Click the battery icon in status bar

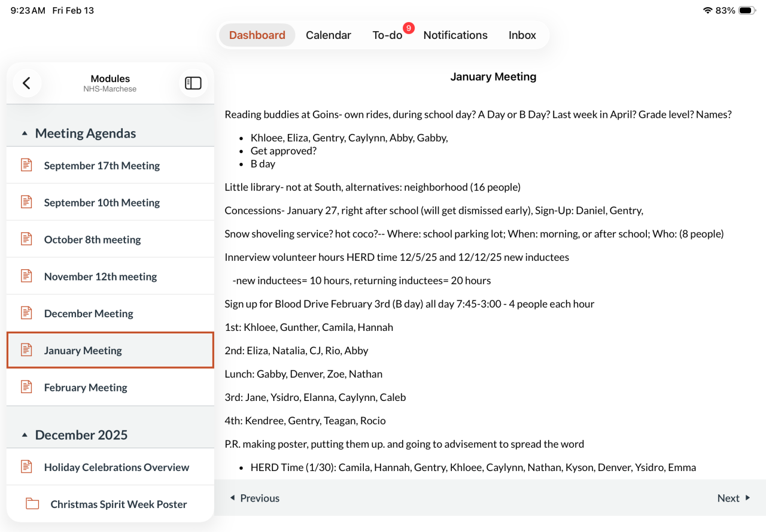pos(747,11)
